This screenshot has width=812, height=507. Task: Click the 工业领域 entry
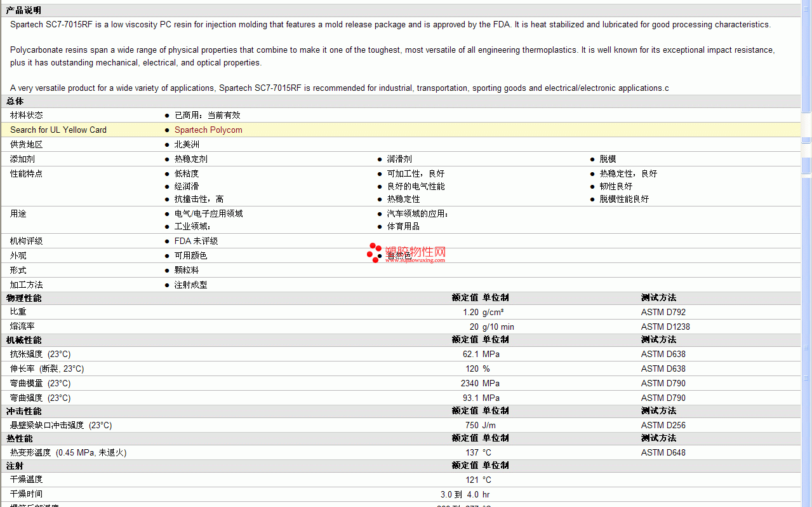pyautogui.click(x=192, y=226)
